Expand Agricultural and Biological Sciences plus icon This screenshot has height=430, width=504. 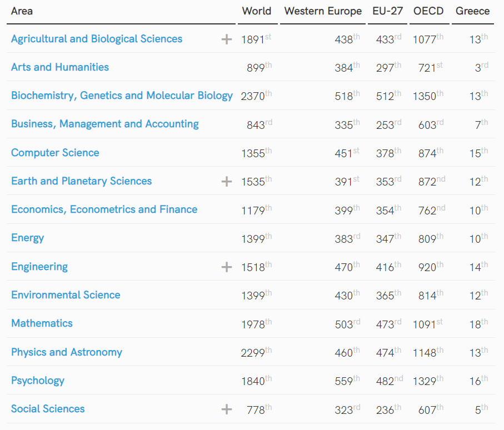[x=227, y=39]
